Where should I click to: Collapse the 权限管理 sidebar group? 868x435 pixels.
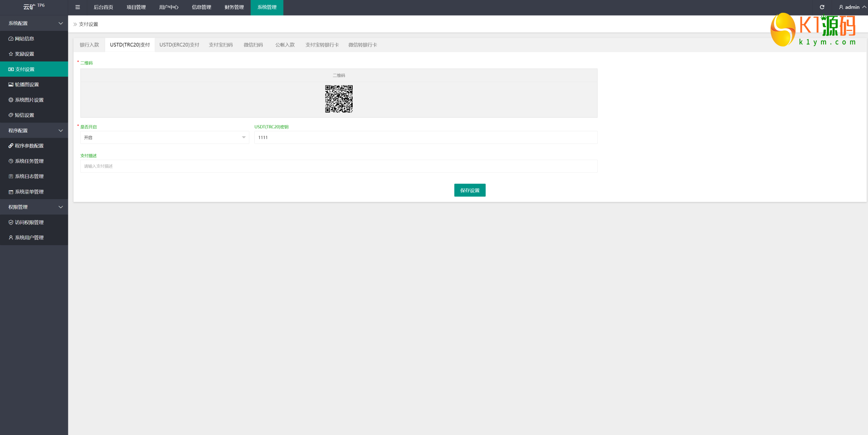coord(34,207)
